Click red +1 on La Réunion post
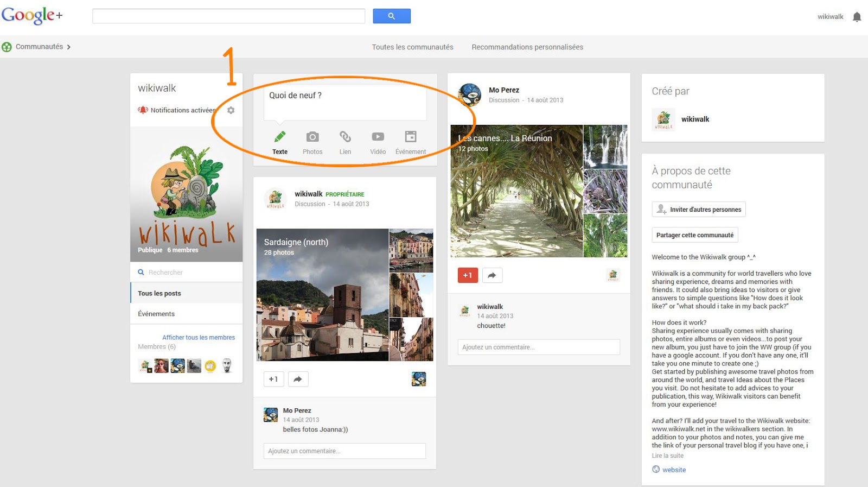Viewport: 868px width, 487px height. [468, 275]
